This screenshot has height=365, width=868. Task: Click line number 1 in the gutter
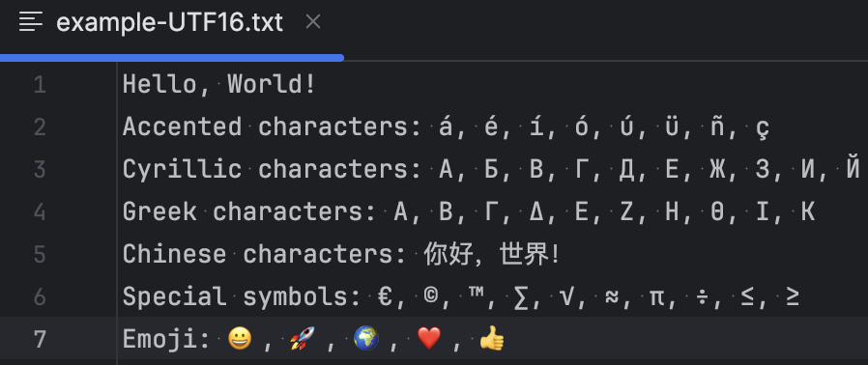point(40,85)
